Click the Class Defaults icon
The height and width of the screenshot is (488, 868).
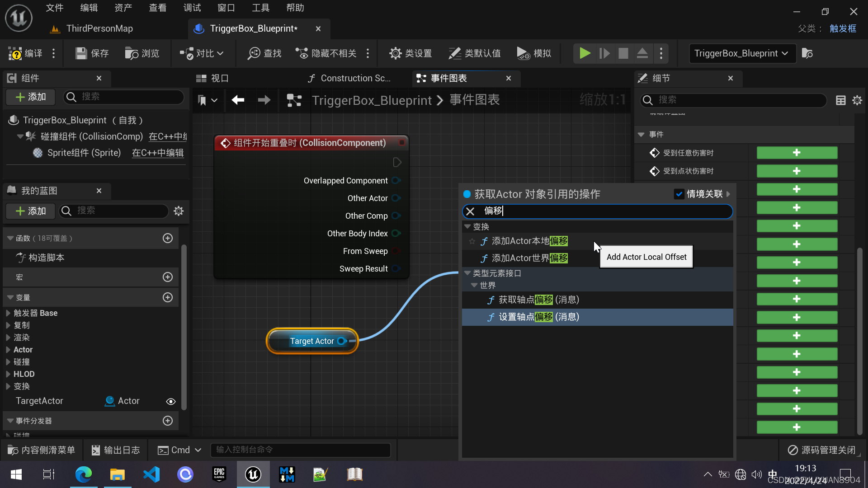454,53
